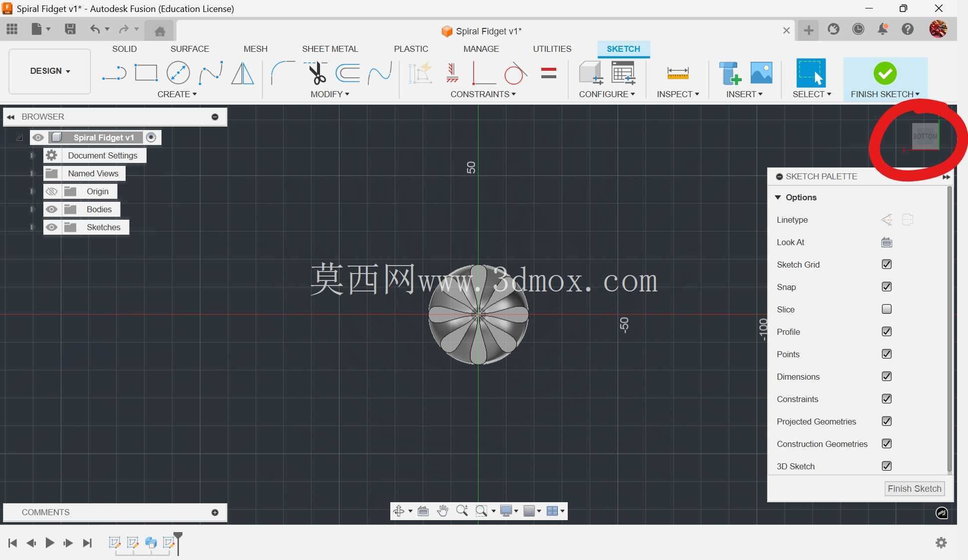Click the Job Status clock icon
This screenshot has height=560, width=968.
[858, 29]
